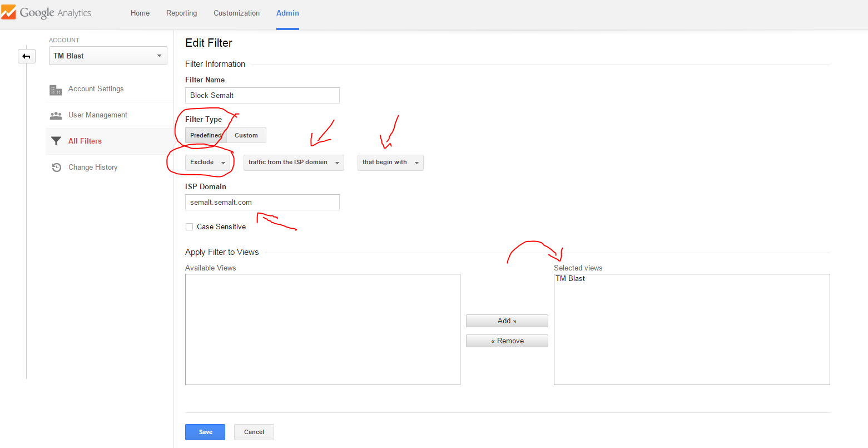Open the Exclude dropdown
The width and height of the screenshot is (868, 448).
[207, 163]
